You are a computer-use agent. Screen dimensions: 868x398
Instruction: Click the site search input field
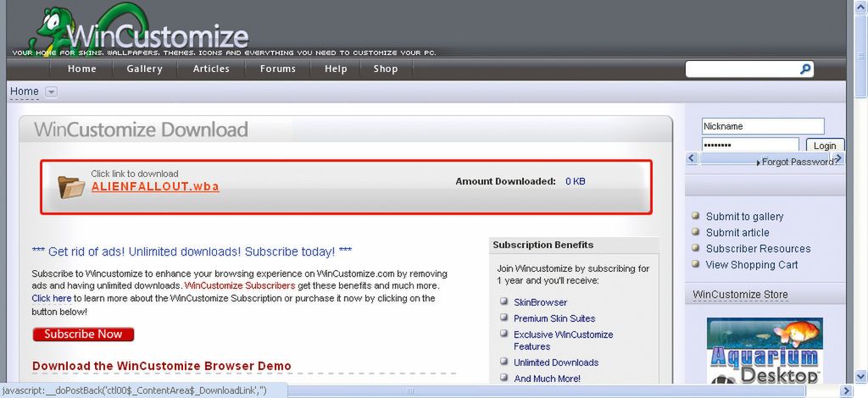point(743,69)
